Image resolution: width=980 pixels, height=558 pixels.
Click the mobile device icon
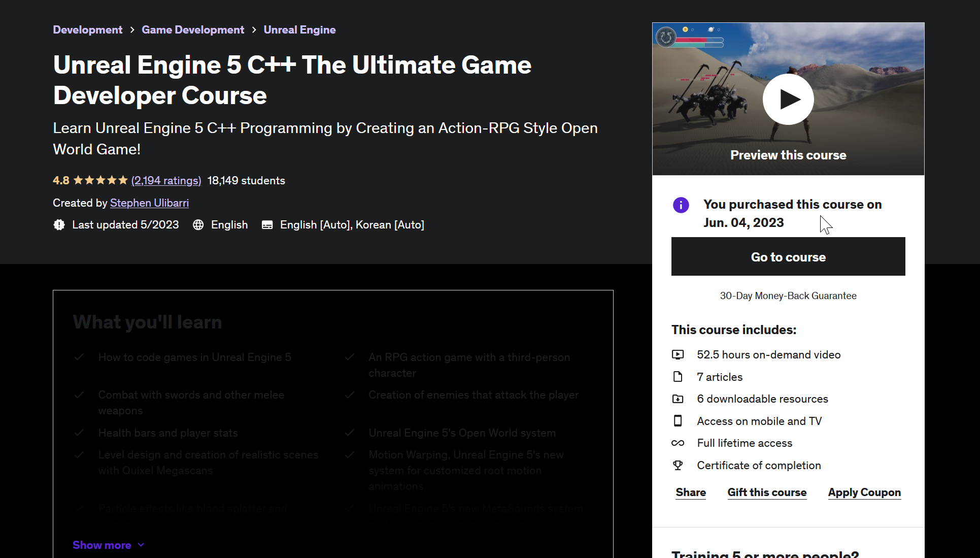pyautogui.click(x=678, y=421)
